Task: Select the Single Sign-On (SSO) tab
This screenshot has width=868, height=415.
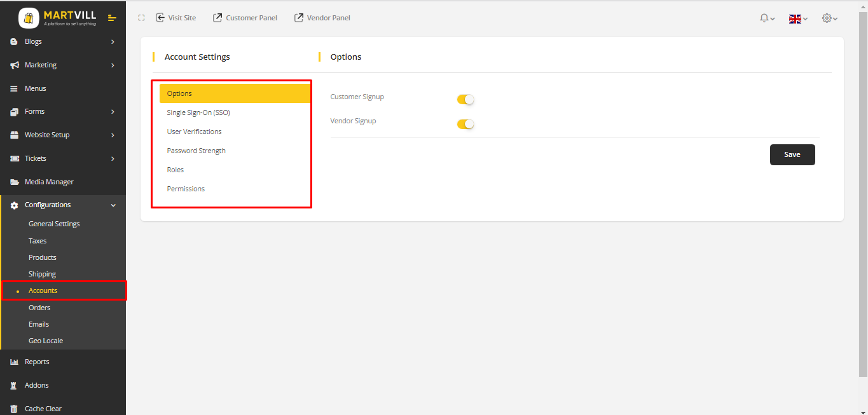Action: pyautogui.click(x=198, y=112)
